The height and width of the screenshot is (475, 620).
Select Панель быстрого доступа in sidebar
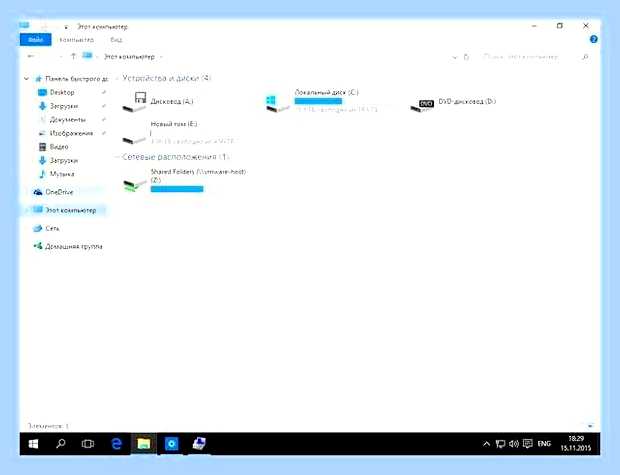pyautogui.click(x=76, y=79)
